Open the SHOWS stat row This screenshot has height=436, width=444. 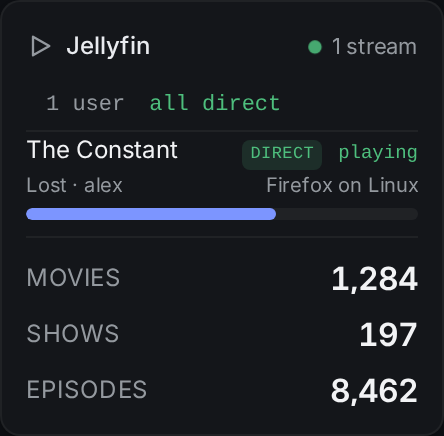222,334
